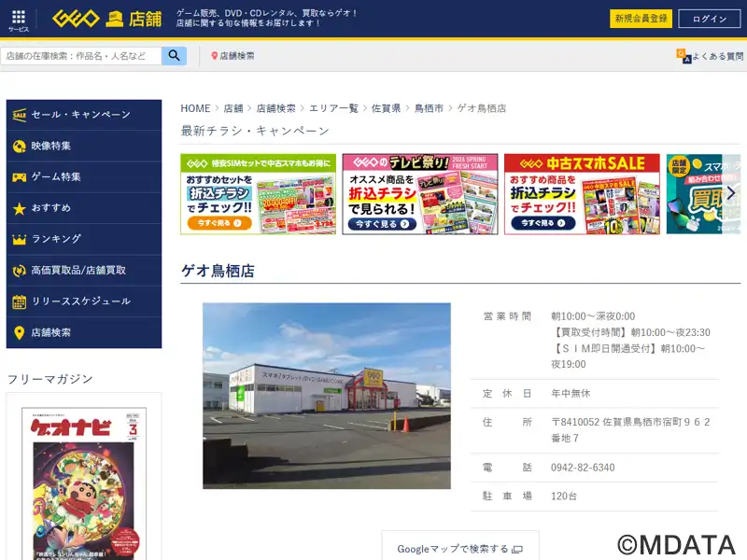Click the フリーマガジン heading
Screen dimensions: 747x560
tap(50, 379)
